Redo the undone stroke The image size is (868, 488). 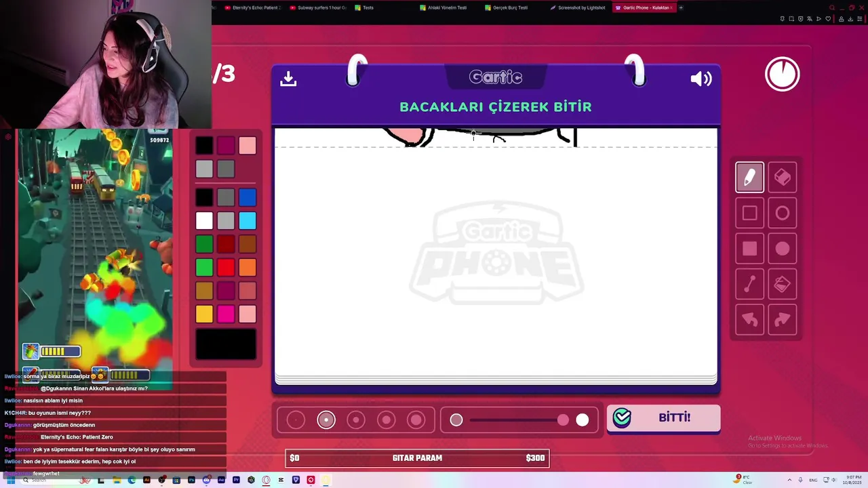[x=782, y=319]
